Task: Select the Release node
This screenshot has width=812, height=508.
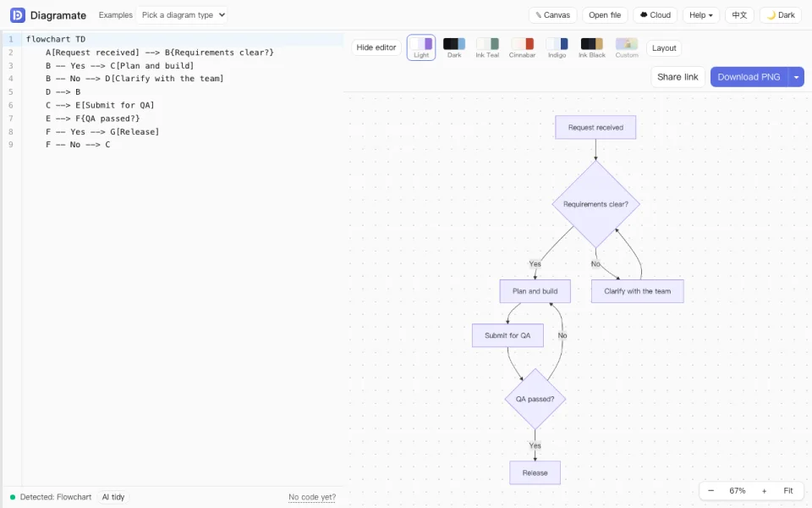Action: pyautogui.click(x=535, y=472)
